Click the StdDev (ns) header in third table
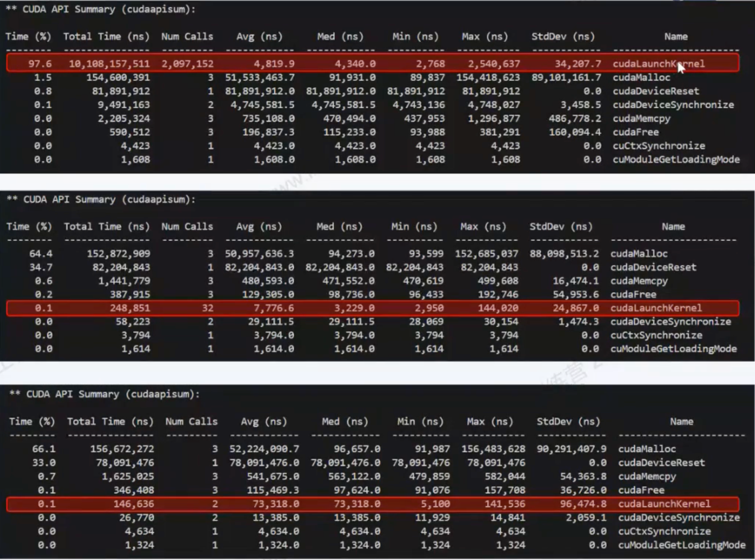Screen dimensions: 755x560 (x=568, y=421)
